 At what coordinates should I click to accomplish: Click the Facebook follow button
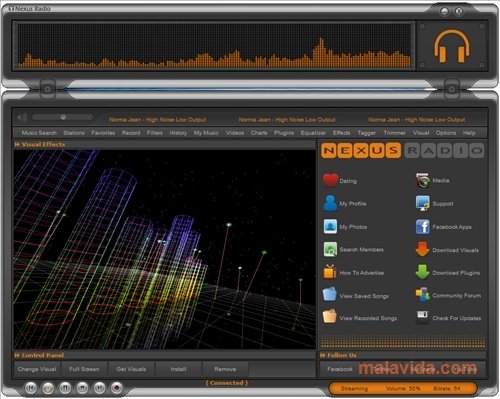click(x=340, y=369)
